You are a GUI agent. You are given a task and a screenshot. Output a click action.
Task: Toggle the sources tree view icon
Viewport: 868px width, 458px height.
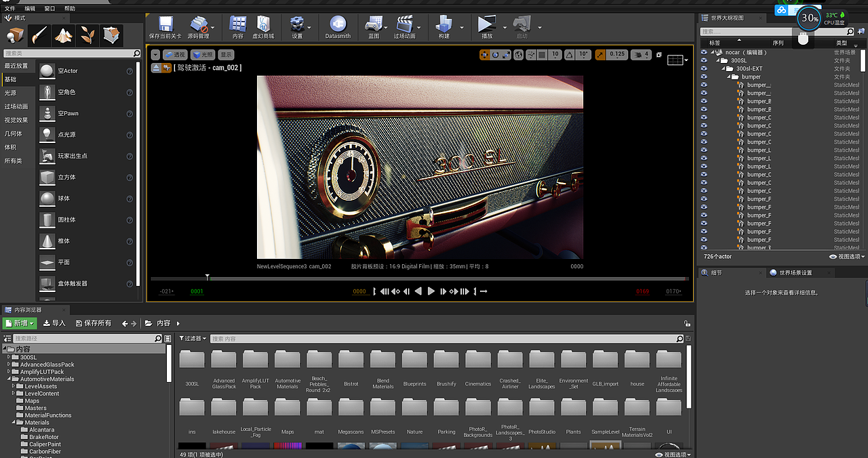(7, 338)
